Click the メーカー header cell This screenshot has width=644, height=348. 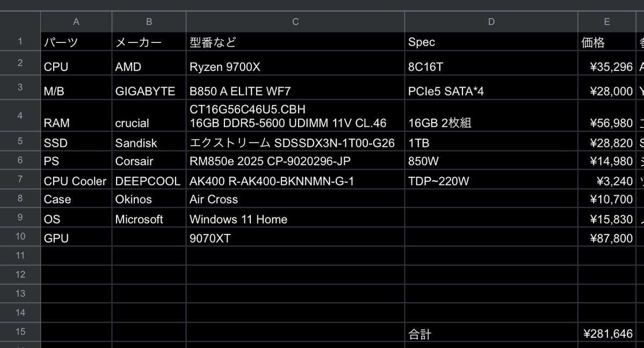[x=149, y=41]
